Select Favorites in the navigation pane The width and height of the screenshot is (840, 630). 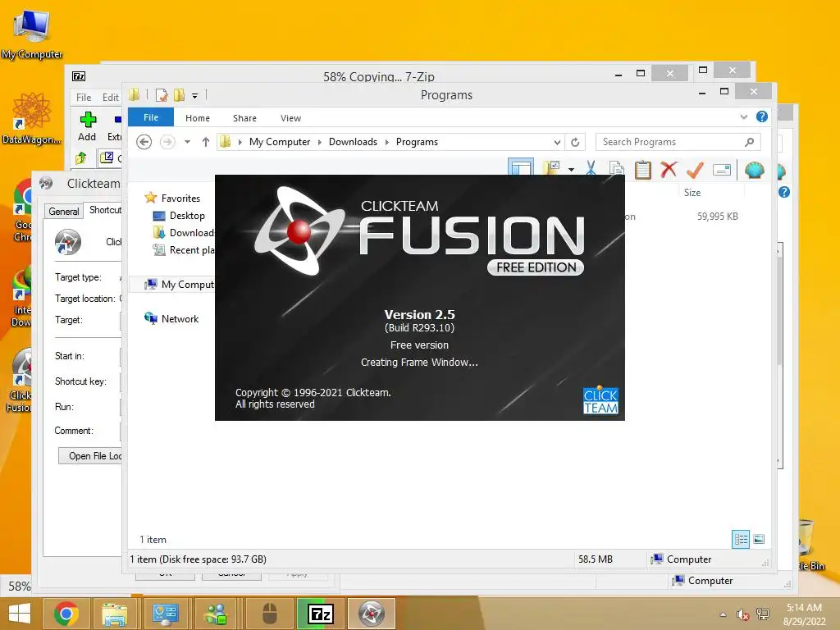pyautogui.click(x=180, y=199)
